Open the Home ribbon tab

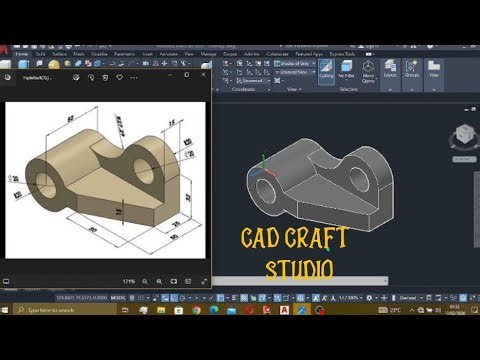(22, 54)
